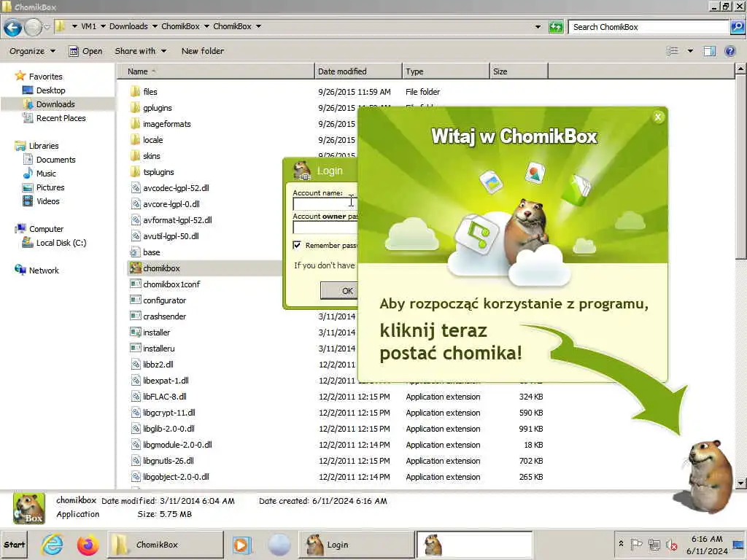This screenshot has height=560, width=747.
Task: Click the chomikbox details pane thumbnail
Action: pyautogui.click(x=29, y=508)
